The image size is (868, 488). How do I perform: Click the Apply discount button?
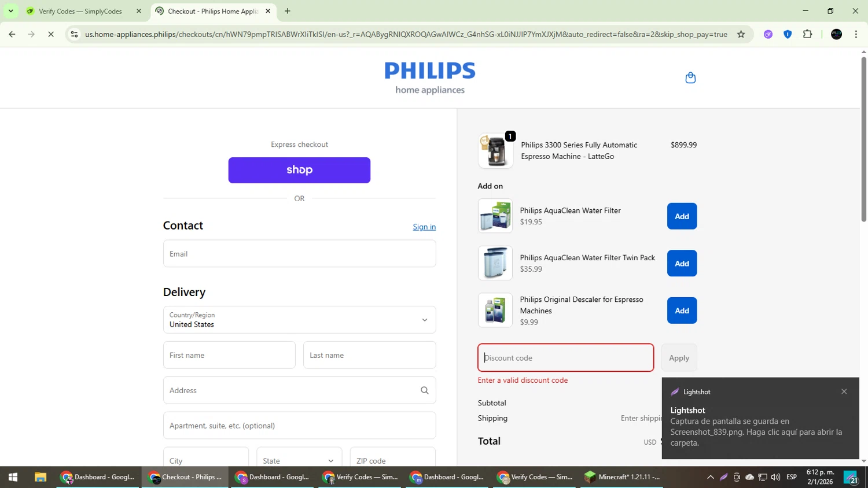[679, 357]
